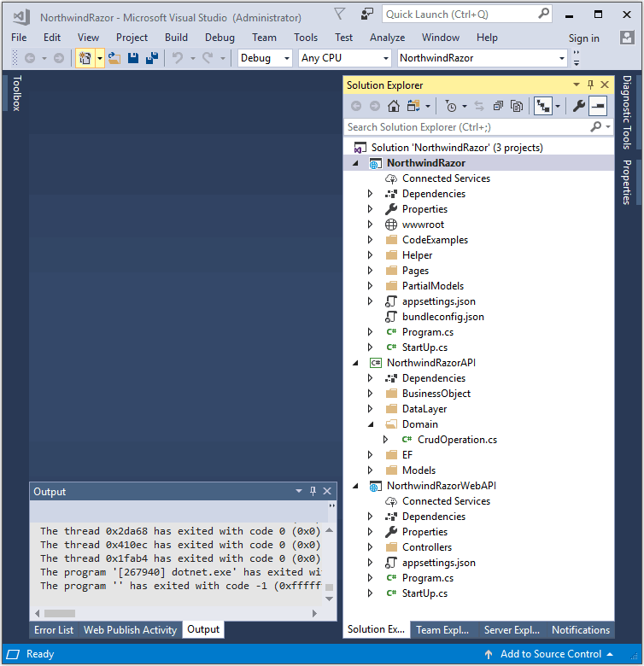Click the Sign in link
The image size is (644, 666).
click(x=584, y=38)
